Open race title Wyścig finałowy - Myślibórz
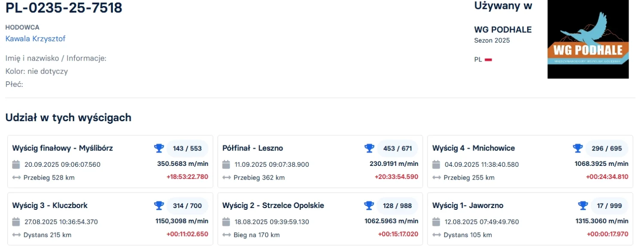The height and width of the screenshot is (251, 644). 63,148
